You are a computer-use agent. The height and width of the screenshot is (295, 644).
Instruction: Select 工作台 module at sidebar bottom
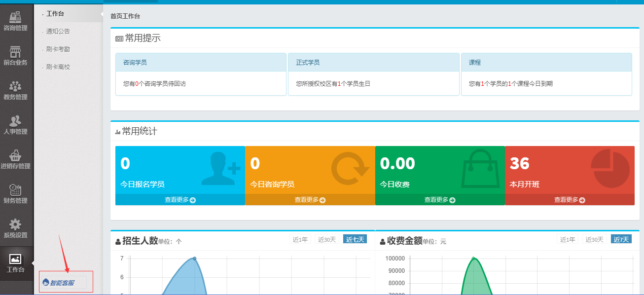point(15,263)
